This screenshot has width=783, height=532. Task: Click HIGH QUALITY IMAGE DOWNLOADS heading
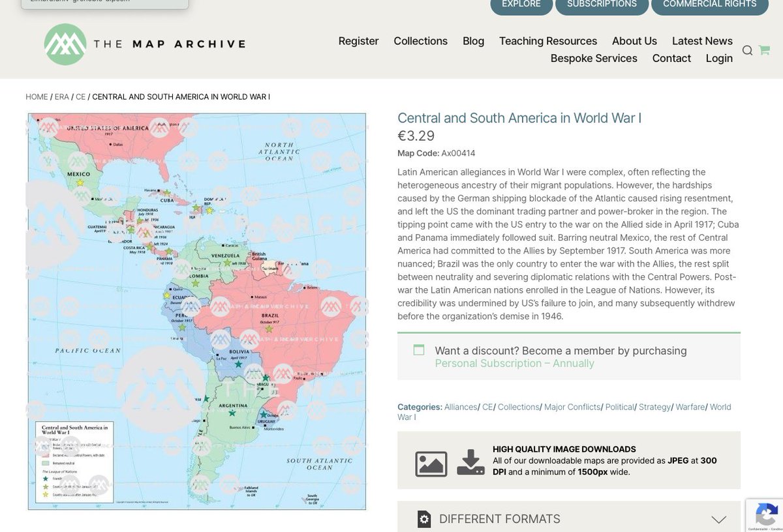pyautogui.click(x=564, y=449)
